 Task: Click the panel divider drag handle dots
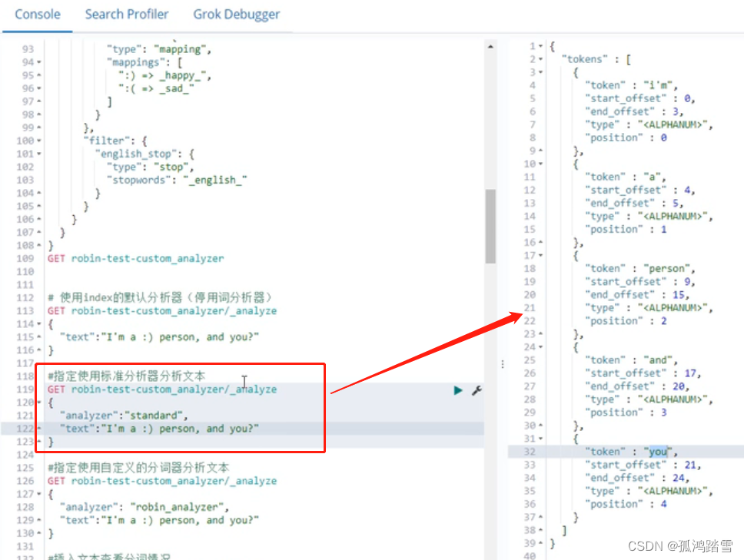click(503, 364)
